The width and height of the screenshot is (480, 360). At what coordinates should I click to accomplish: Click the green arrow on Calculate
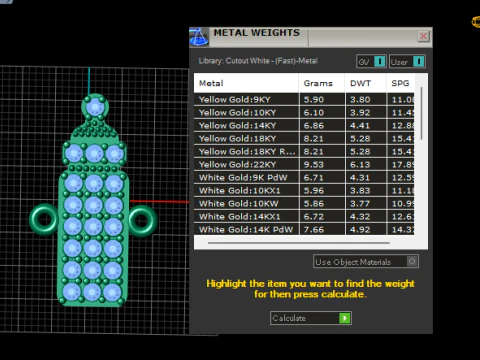345,318
